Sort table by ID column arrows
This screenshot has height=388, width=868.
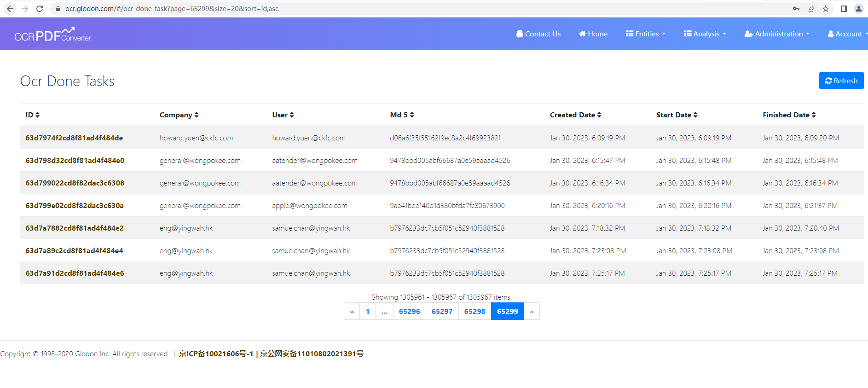click(x=38, y=115)
